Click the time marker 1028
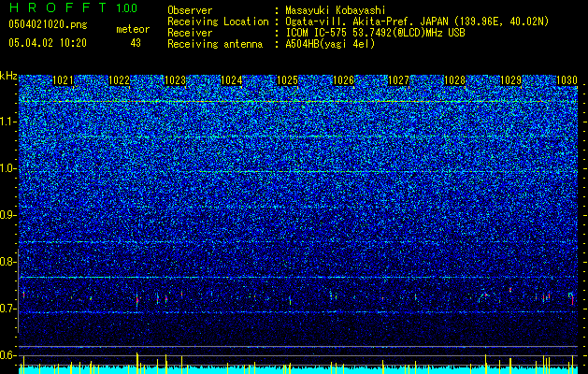Image resolution: width=588 pixels, height=374 pixels. (x=454, y=80)
